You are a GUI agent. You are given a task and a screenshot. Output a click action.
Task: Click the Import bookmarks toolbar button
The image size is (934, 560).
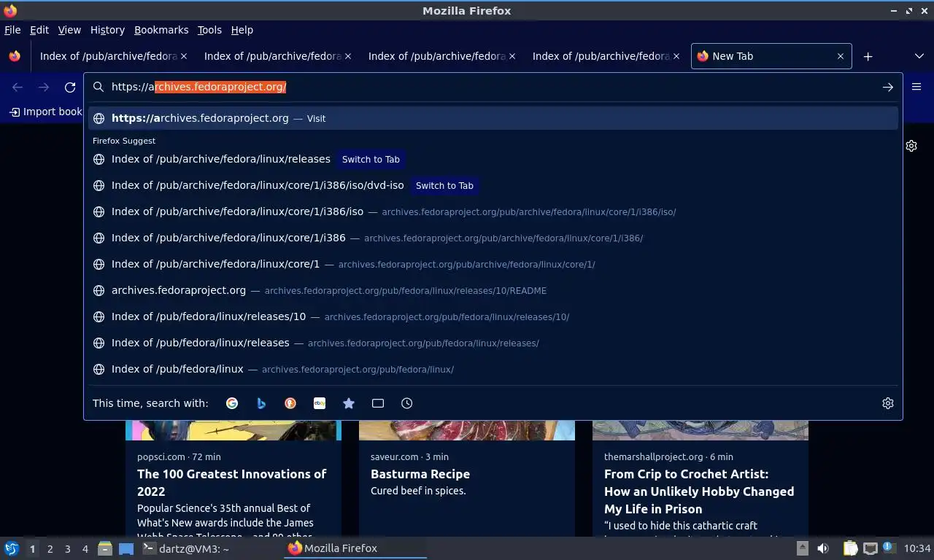pos(45,112)
